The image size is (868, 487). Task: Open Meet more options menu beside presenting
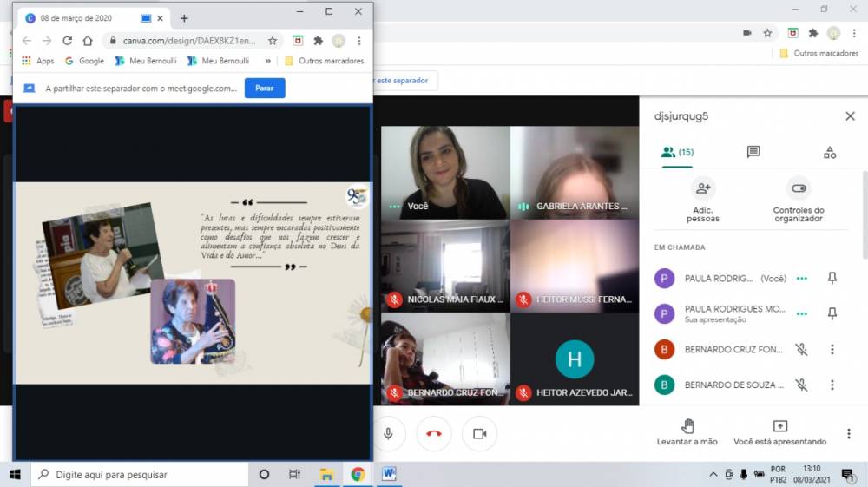click(849, 433)
